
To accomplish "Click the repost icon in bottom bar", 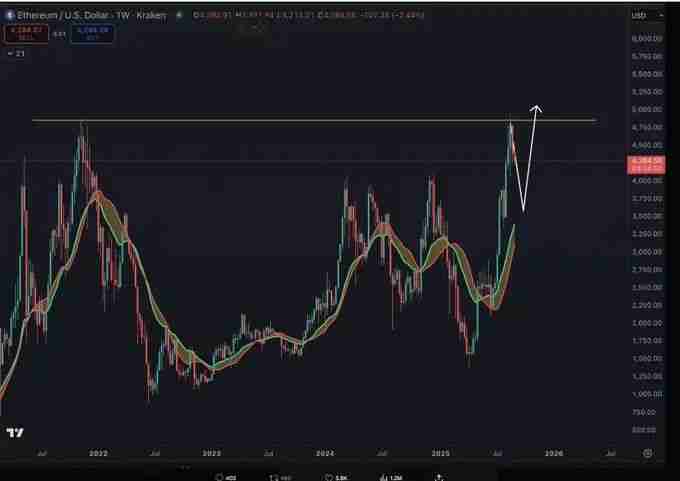I will coord(273,476).
